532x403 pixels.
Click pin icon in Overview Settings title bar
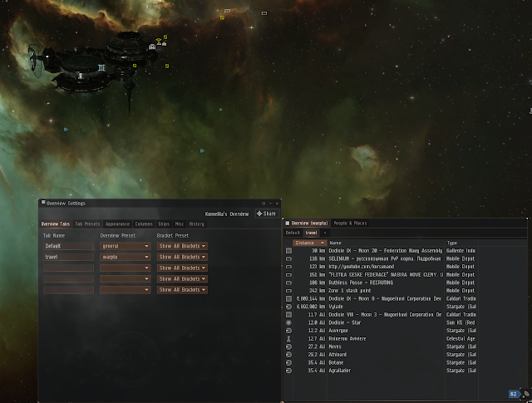point(264,204)
